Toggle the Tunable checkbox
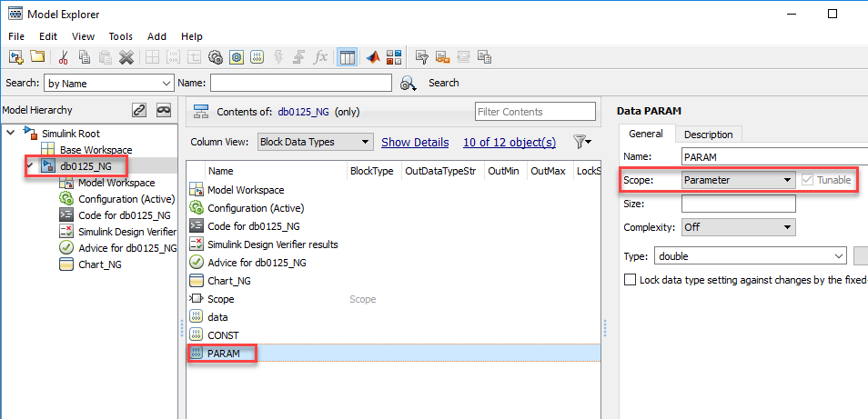 tap(808, 180)
